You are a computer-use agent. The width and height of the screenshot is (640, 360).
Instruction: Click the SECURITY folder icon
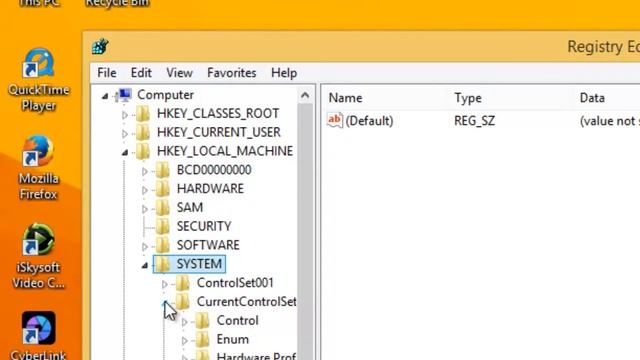pos(163,226)
